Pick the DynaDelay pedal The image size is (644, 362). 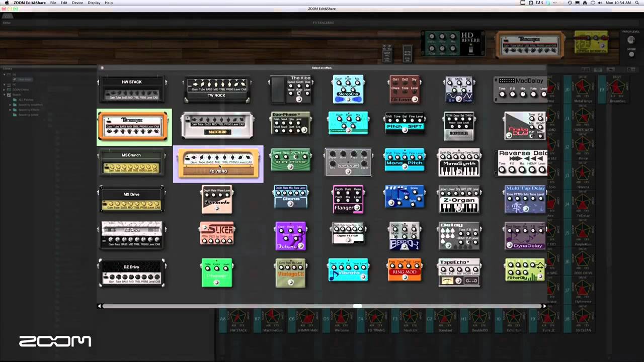[525, 236]
